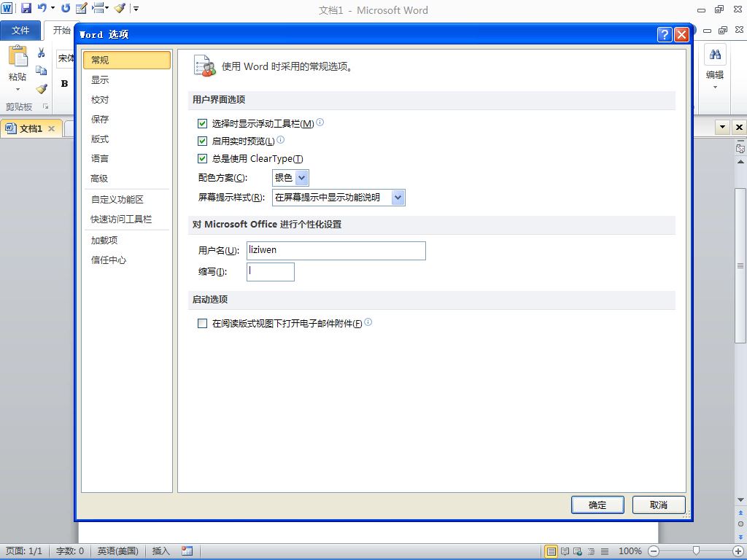The height and width of the screenshot is (560, 747).
Task: Click the binoculars Find icon
Action: click(x=715, y=55)
